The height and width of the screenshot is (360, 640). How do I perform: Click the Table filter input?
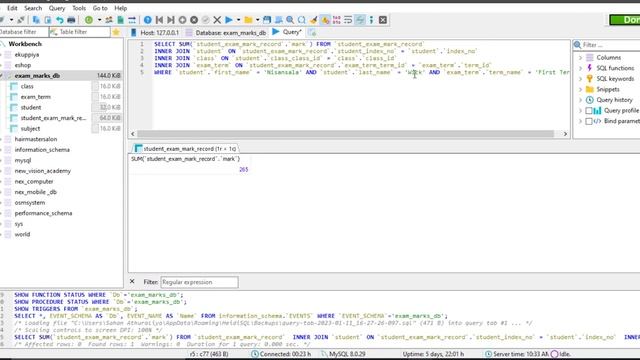pos(80,32)
